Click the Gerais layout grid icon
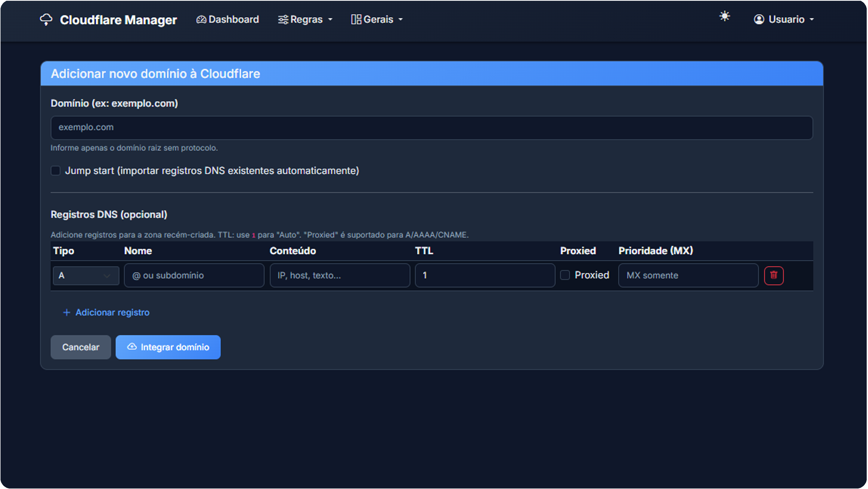The image size is (868, 489). coord(356,20)
